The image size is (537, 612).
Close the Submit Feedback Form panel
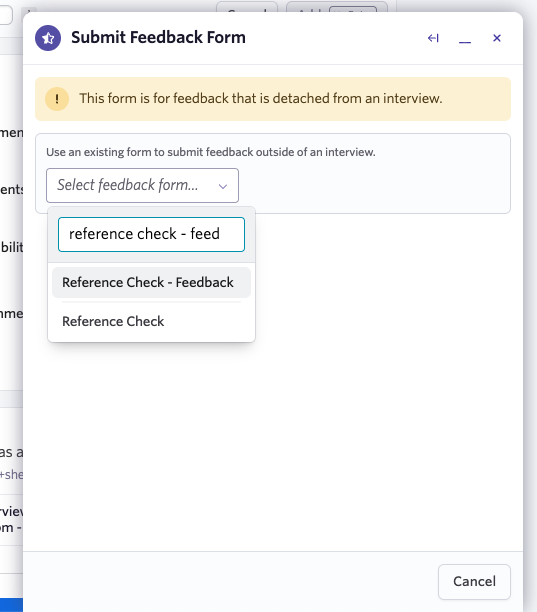click(x=497, y=38)
